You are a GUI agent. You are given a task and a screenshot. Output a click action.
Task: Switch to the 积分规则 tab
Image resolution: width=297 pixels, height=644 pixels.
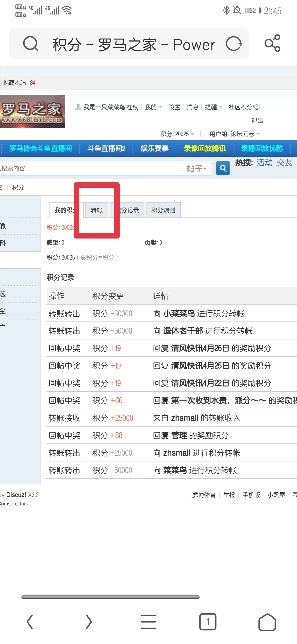163,210
